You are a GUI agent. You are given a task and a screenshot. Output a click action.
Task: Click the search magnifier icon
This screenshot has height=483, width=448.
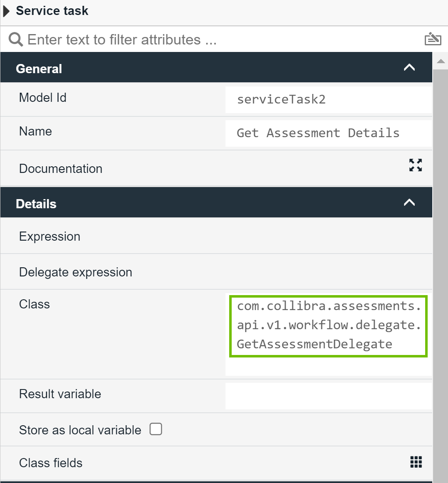[16, 40]
